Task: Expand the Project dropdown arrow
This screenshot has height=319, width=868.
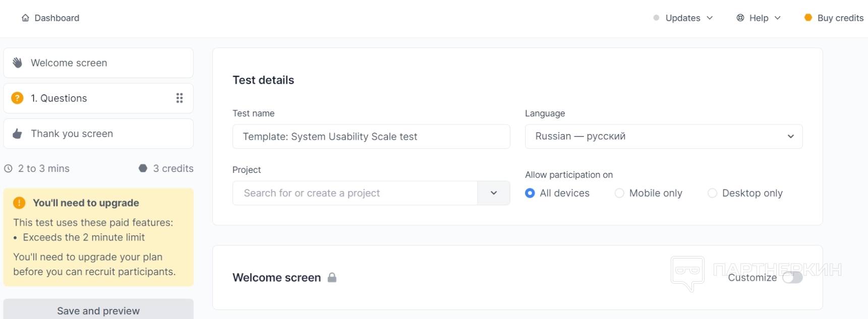Action: click(494, 193)
